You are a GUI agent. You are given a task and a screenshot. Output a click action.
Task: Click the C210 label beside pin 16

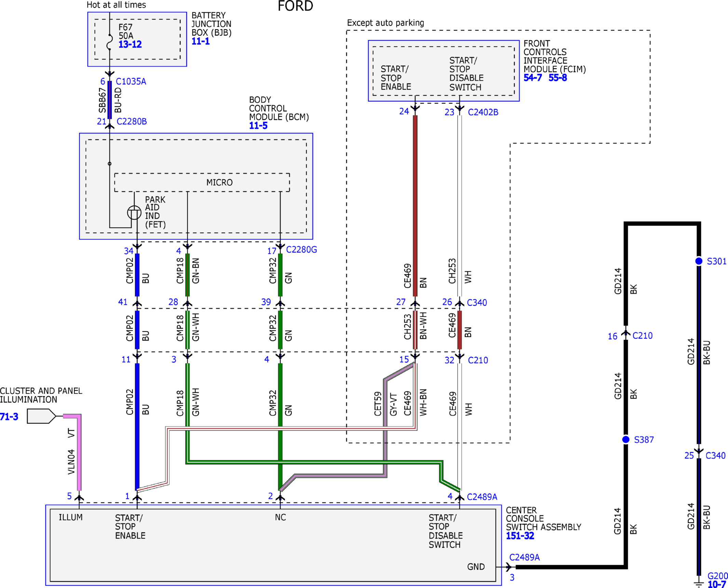[x=642, y=336]
